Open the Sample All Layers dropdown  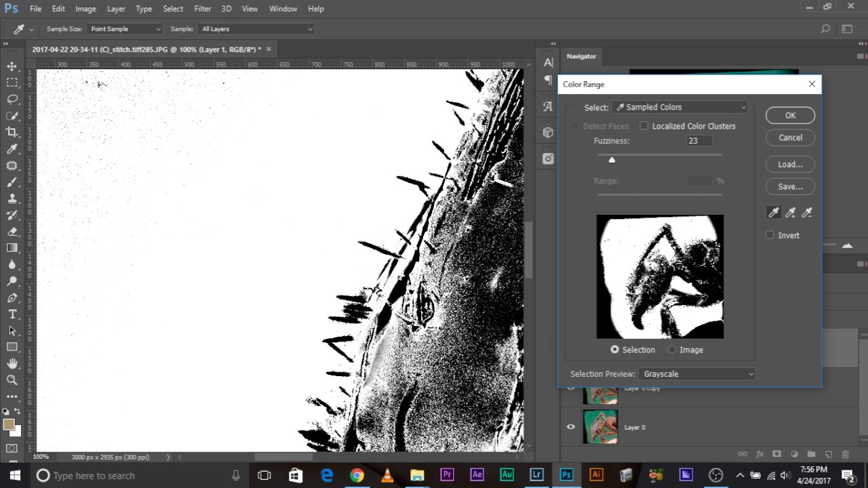coord(256,29)
